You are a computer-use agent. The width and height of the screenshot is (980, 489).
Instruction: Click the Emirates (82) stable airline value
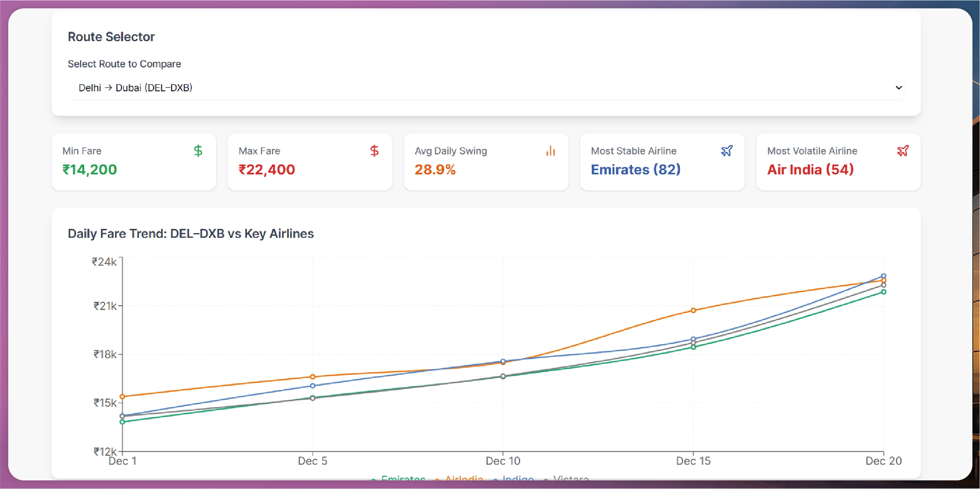[635, 170]
